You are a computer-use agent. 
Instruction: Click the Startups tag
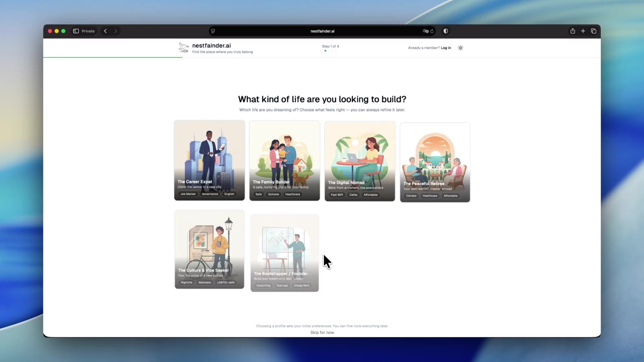[x=282, y=286]
